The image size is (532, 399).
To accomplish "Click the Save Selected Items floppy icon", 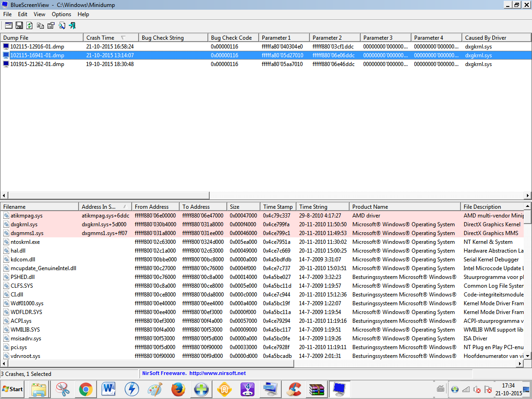I will pyautogui.click(x=19, y=25).
